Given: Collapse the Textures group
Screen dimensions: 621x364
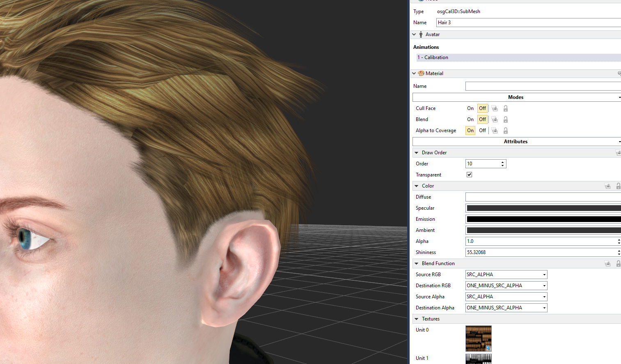Looking at the screenshot, I should point(417,319).
